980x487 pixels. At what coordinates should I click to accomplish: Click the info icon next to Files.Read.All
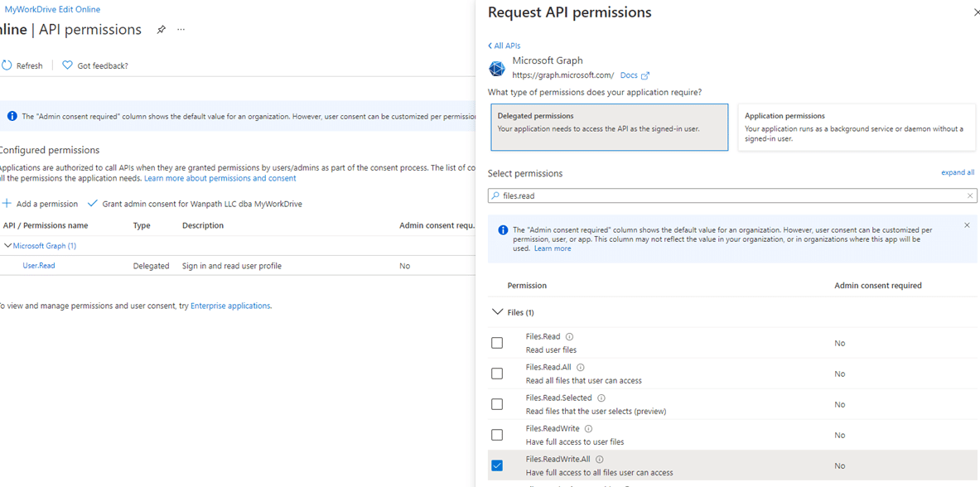[580, 368]
